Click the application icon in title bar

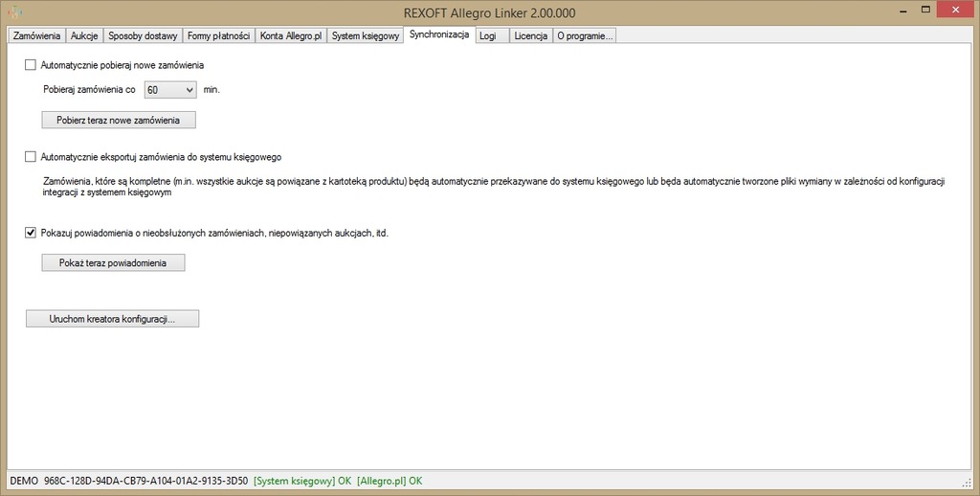(15, 11)
